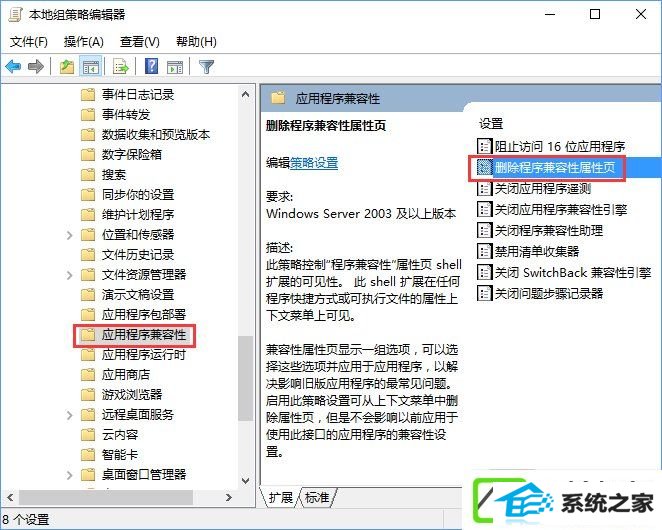Click the tree pane scroll down arrow
Image resolution: width=662 pixels, height=530 pixels.
245,481
